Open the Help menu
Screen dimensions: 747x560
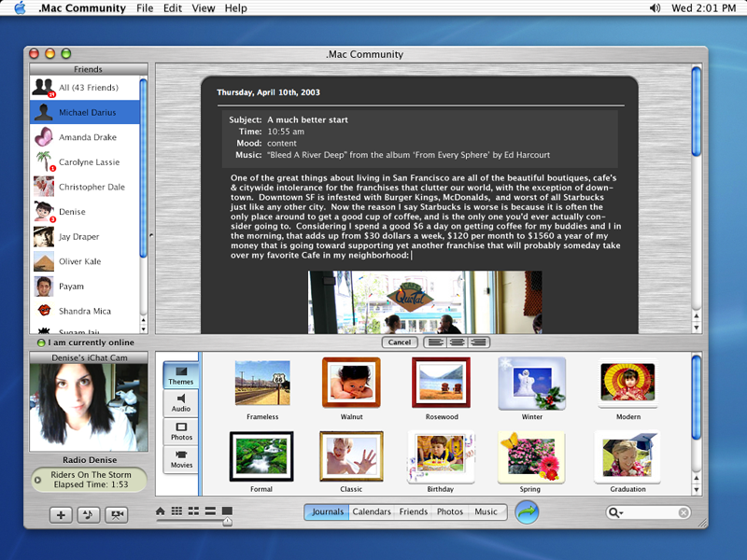coord(236,8)
